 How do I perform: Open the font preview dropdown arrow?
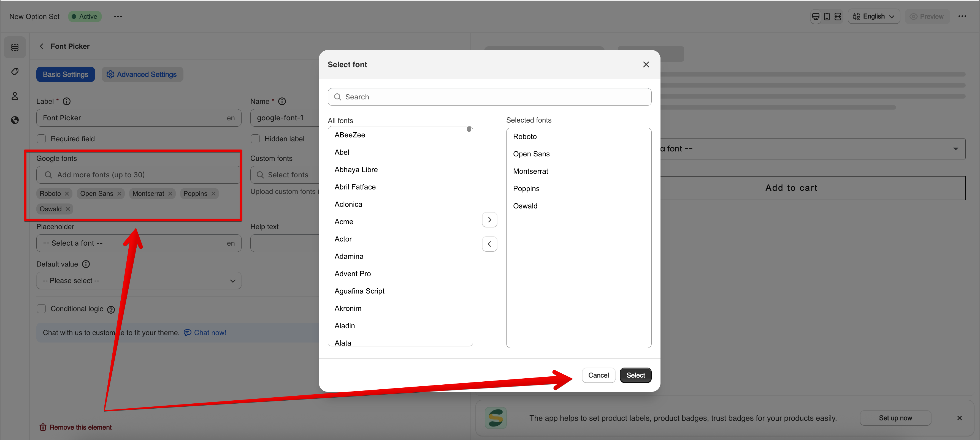(955, 149)
